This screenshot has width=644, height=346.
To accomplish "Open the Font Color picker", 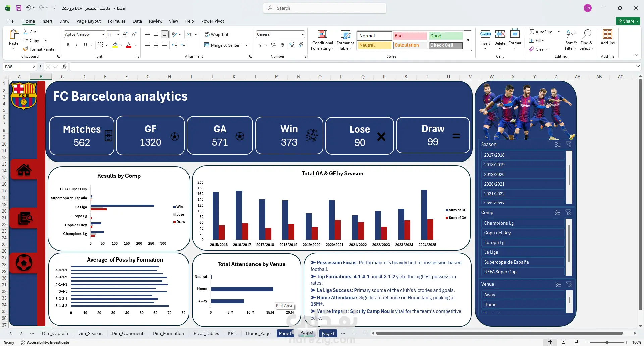I will tap(129, 45).
